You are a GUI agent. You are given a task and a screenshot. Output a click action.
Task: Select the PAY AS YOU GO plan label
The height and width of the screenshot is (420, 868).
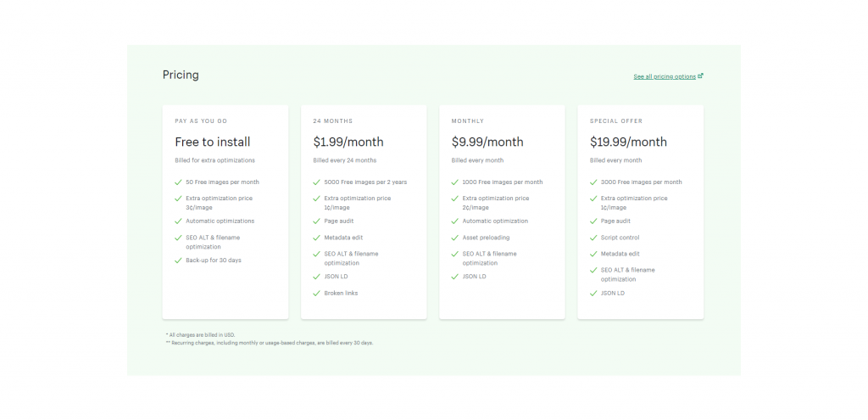pyautogui.click(x=201, y=120)
